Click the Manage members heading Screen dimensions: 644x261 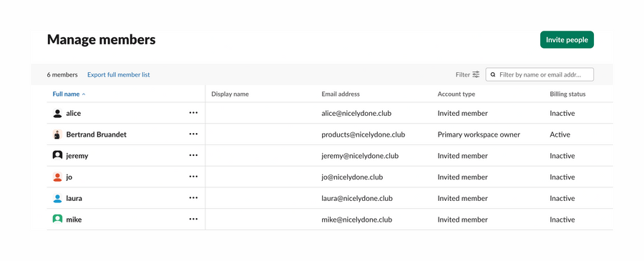coord(102,40)
